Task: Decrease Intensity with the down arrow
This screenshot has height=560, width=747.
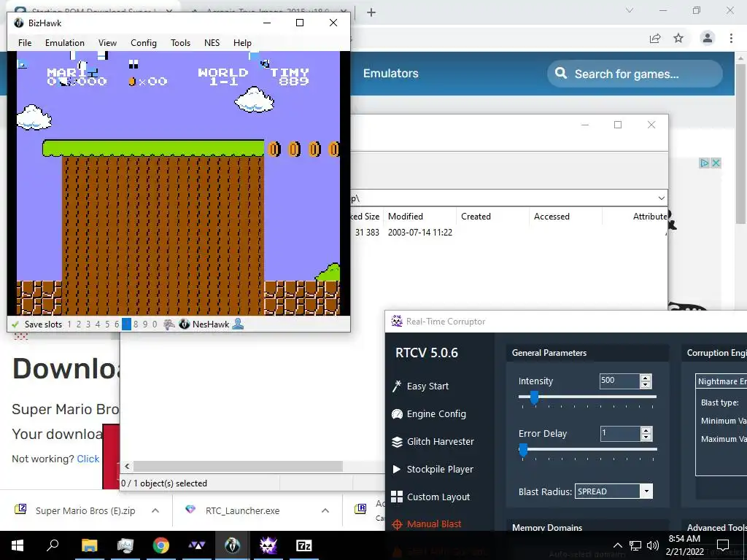Action: (x=646, y=385)
